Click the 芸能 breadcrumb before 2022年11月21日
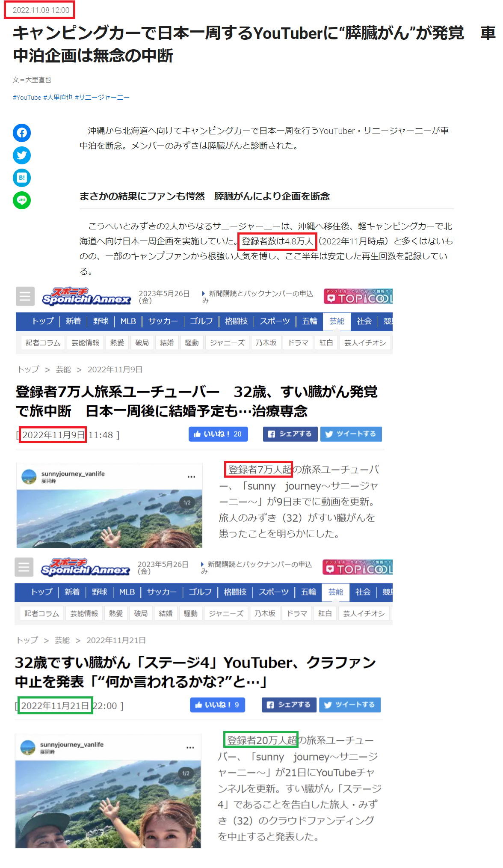Viewport: 503px width, 868px height. [62, 640]
